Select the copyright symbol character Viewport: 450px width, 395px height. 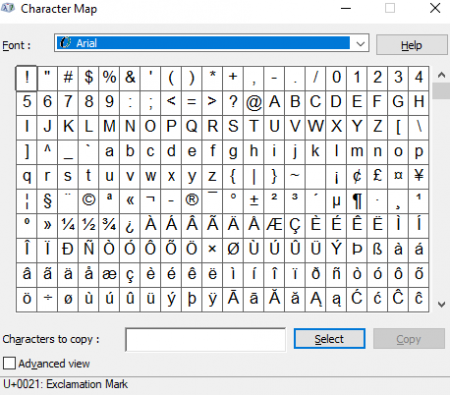(88, 200)
